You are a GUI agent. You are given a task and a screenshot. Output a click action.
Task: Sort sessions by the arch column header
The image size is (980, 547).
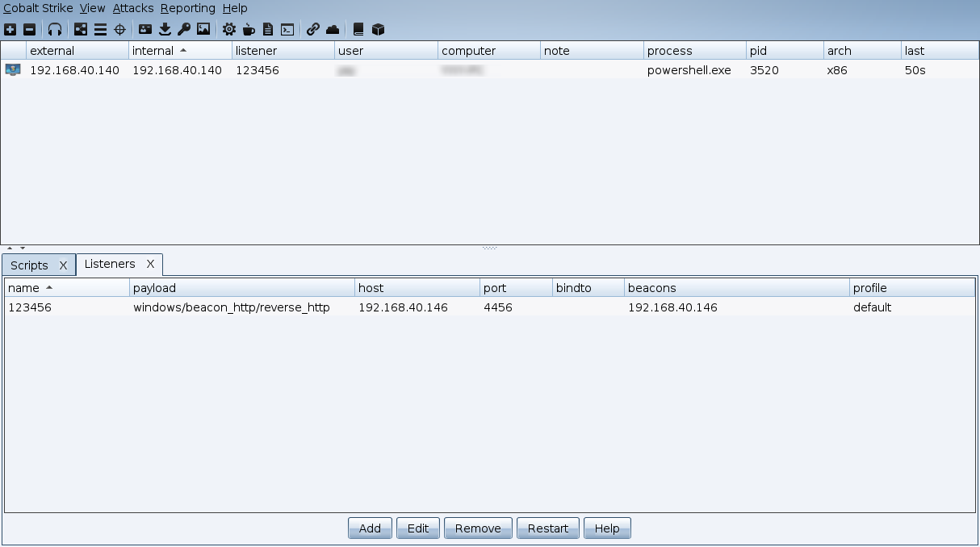(862, 51)
